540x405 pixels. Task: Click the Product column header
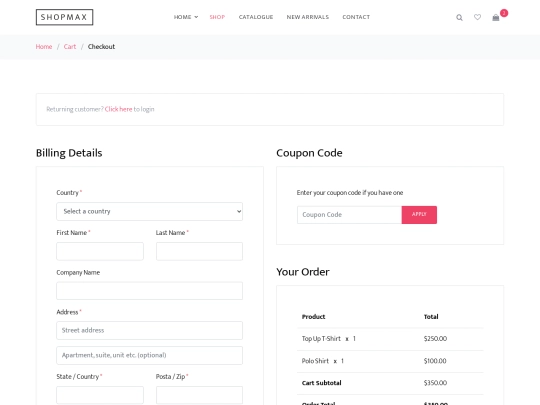point(313,317)
